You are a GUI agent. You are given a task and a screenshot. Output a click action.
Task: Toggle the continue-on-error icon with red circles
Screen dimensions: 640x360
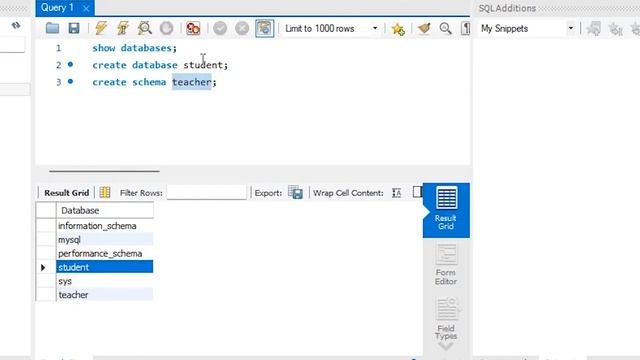[x=193, y=28]
